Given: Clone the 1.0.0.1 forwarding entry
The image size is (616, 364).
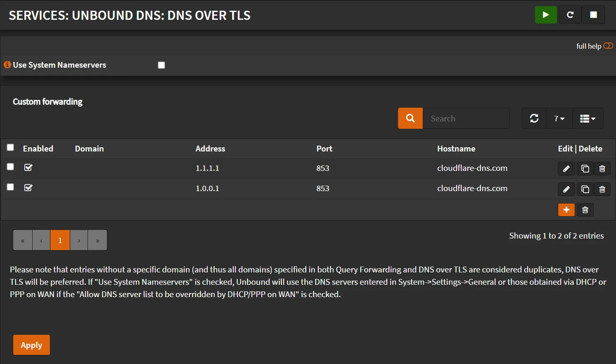Looking at the screenshot, I should pyautogui.click(x=585, y=189).
